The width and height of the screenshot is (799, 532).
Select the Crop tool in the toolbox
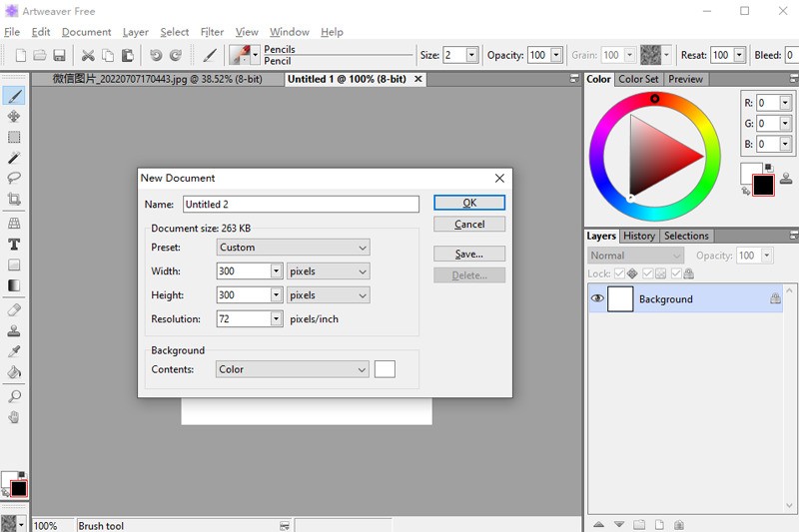pos(14,200)
